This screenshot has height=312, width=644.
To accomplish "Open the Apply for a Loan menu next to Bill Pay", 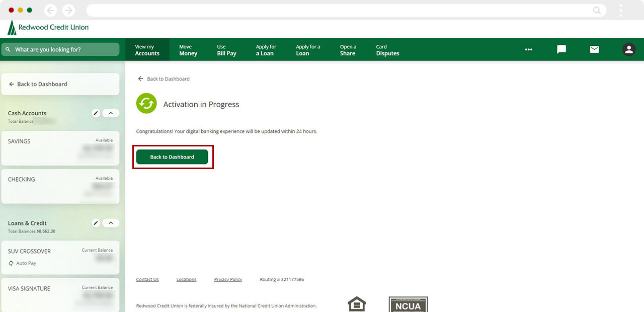I will 266,50.
